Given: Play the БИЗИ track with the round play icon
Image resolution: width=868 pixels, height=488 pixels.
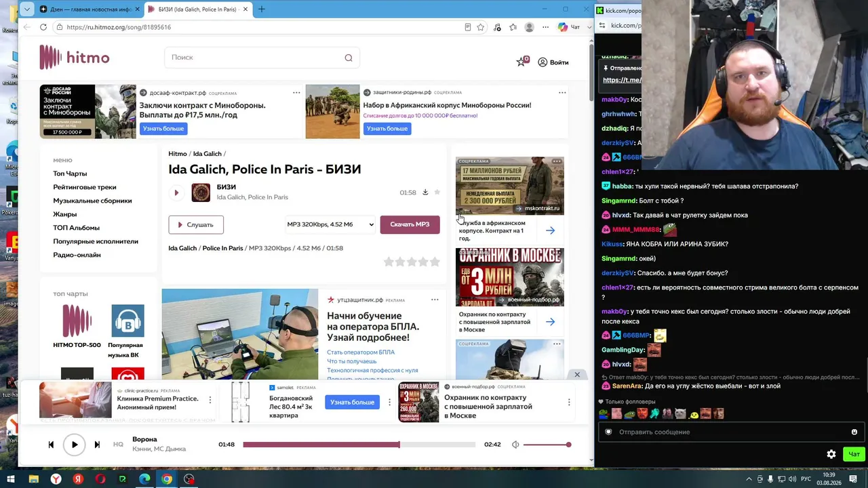Looking at the screenshot, I should click(x=176, y=192).
